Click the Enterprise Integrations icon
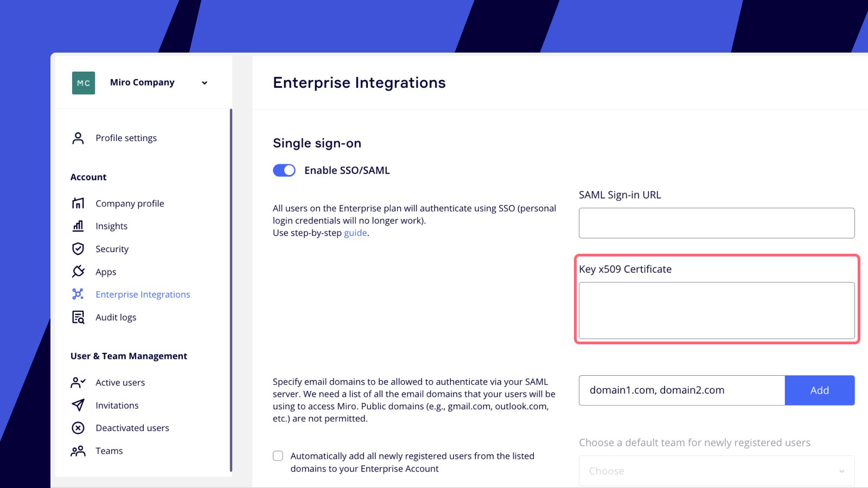The height and width of the screenshot is (488, 868). pos(79,294)
